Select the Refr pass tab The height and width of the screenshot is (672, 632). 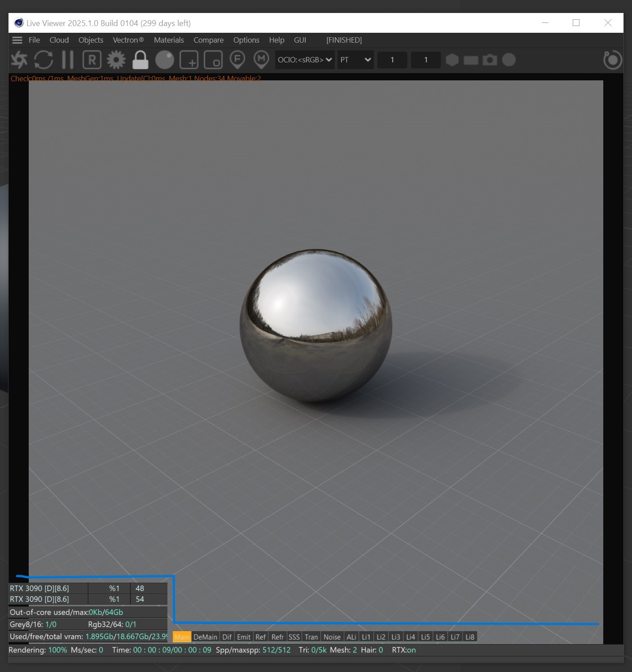click(277, 637)
